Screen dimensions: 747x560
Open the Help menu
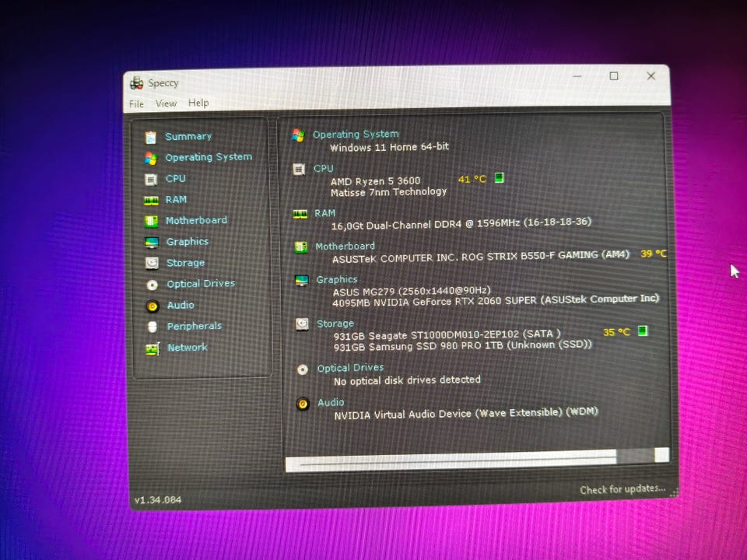[198, 103]
